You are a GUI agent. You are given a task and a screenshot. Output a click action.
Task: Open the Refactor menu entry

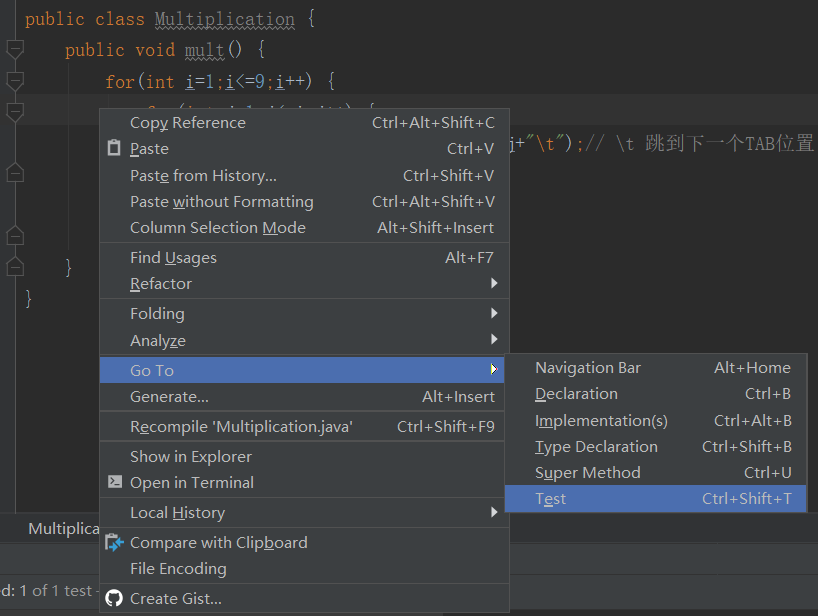[304, 284]
